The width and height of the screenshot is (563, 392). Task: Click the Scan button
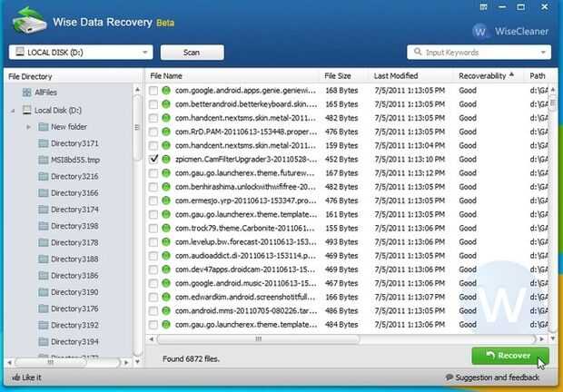click(193, 53)
